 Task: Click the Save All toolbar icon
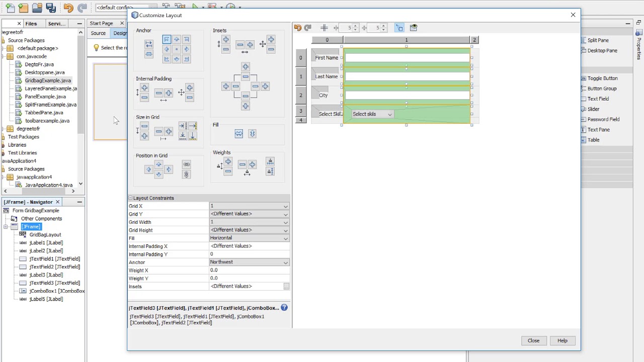pos(51,8)
